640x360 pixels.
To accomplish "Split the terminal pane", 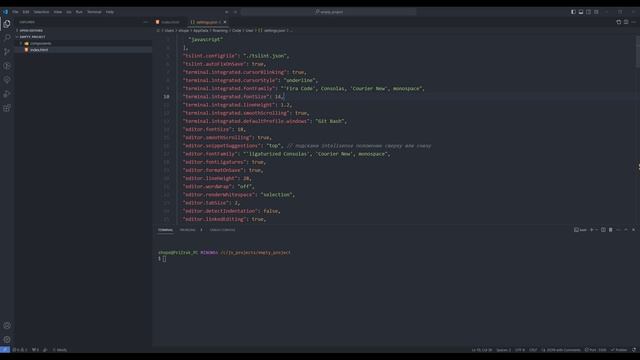I will [x=603, y=230].
